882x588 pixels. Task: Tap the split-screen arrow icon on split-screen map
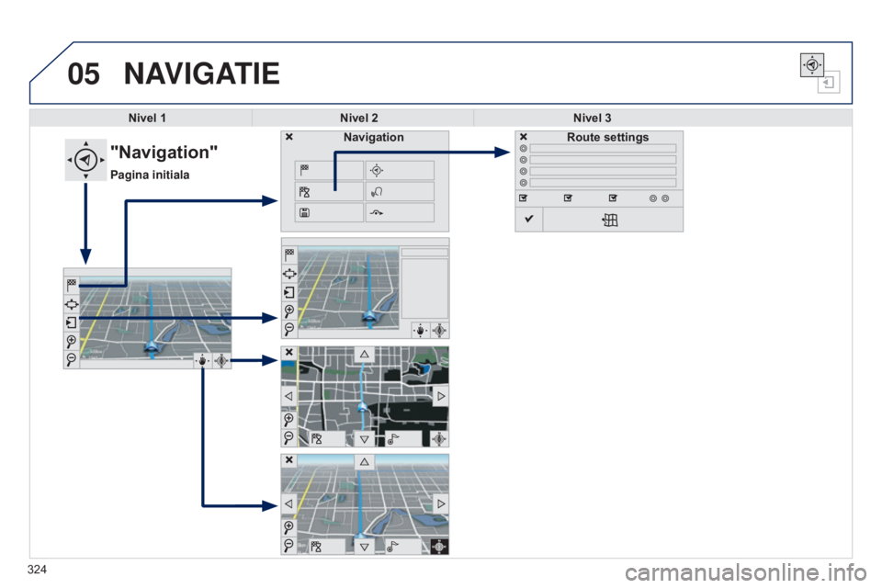click(x=289, y=292)
